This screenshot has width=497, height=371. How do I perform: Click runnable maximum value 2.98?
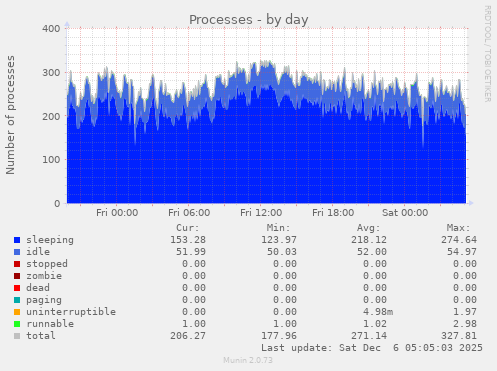[x=465, y=324]
